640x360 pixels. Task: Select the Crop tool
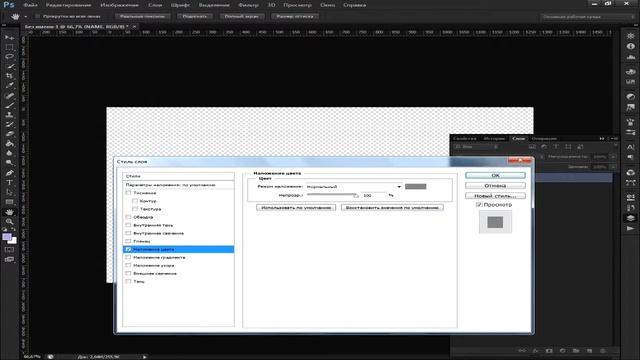9,76
